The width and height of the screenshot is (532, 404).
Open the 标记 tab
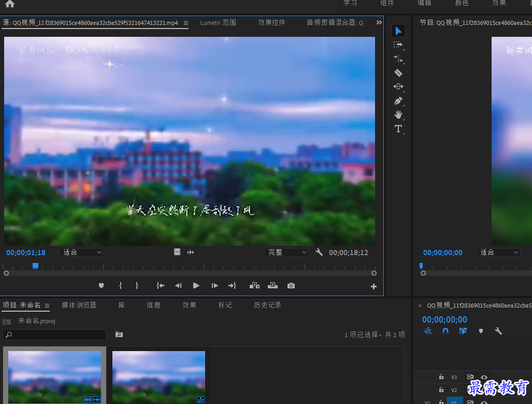[225, 305]
